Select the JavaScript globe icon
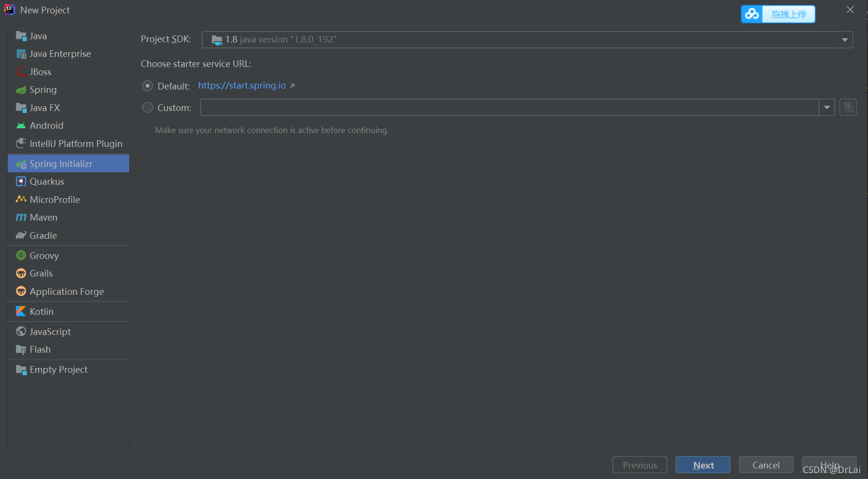The image size is (868, 479). pos(21,332)
